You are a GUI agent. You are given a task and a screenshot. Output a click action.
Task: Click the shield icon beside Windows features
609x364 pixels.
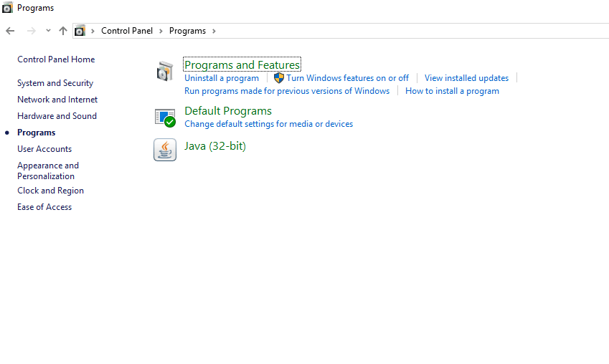(279, 78)
